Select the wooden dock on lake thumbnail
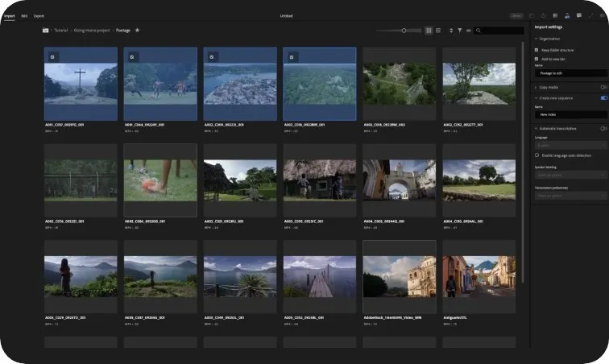Image resolution: width=609 pixels, height=364 pixels. point(320,276)
